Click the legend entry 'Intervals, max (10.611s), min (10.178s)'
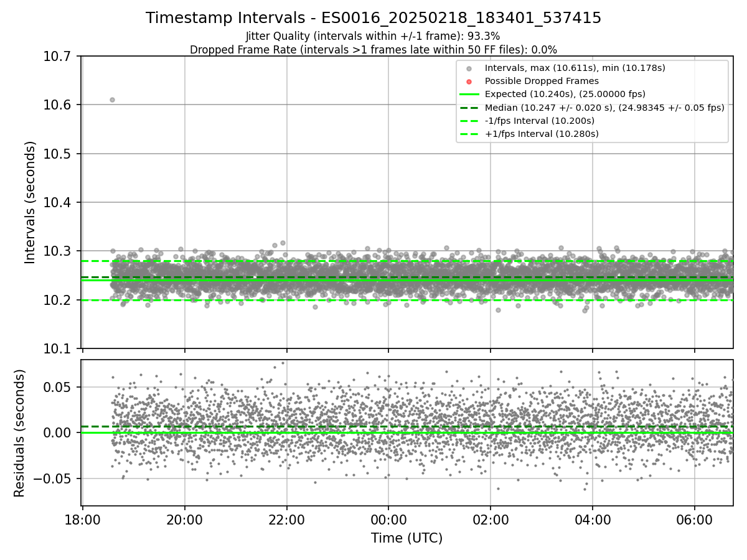 click(575, 68)
